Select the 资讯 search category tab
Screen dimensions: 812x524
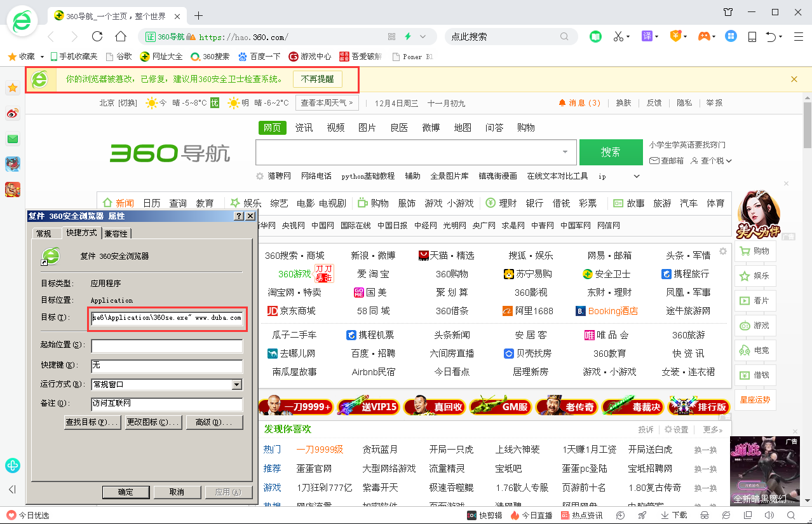coord(304,128)
